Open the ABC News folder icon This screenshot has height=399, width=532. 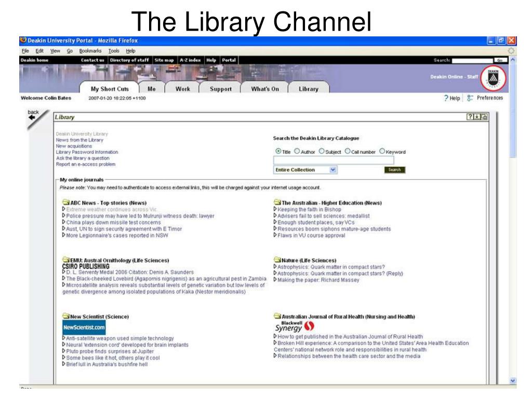(x=66, y=203)
